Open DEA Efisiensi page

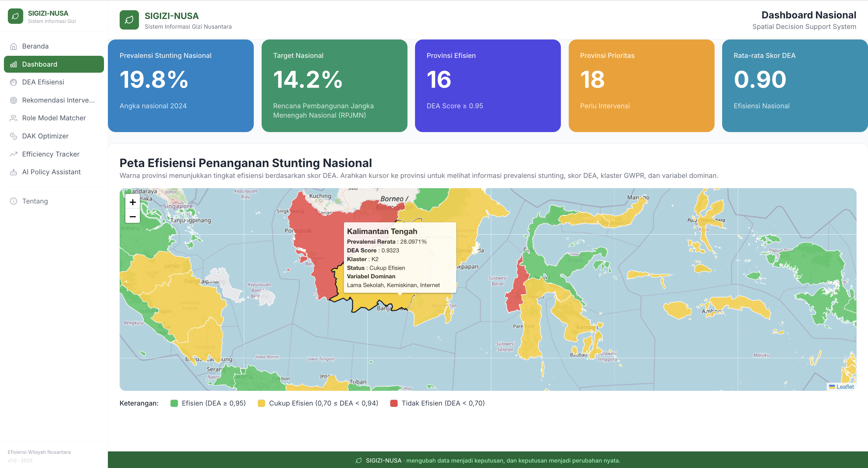tap(54, 82)
